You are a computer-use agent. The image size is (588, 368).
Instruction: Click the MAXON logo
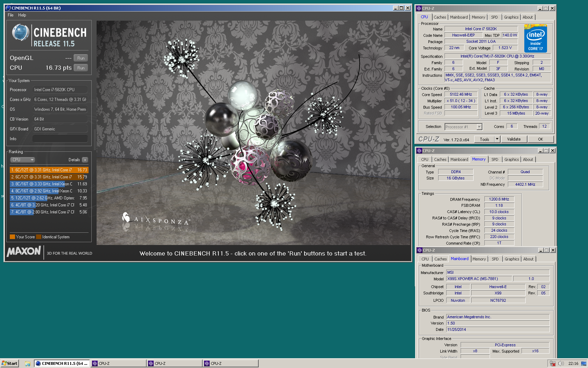click(24, 251)
